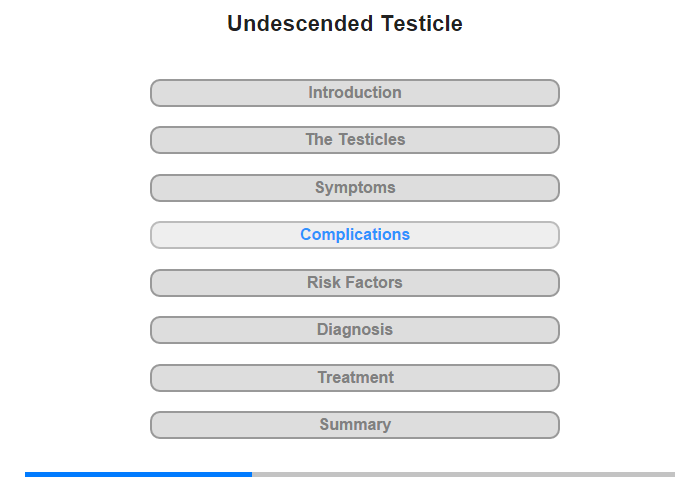Click the gray unfilled part of progress bar

click(x=463, y=474)
